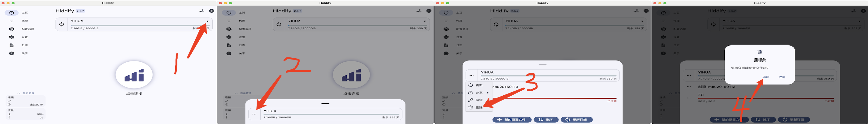Expand YIHUA header dropdown arrow in fourth window

point(860,21)
